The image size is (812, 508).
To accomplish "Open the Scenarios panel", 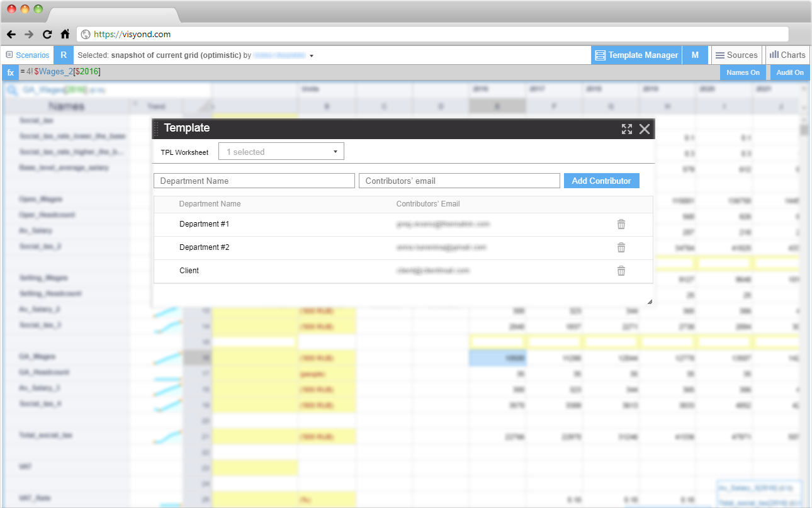I will pyautogui.click(x=28, y=55).
